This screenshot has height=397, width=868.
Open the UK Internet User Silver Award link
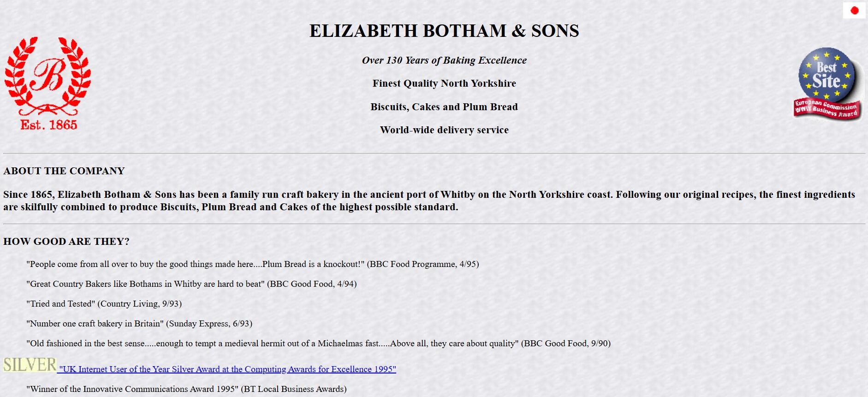[x=227, y=369]
